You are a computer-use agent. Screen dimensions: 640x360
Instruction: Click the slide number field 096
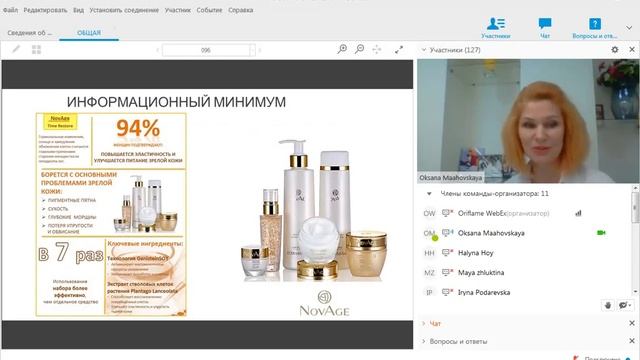click(x=206, y=50)
